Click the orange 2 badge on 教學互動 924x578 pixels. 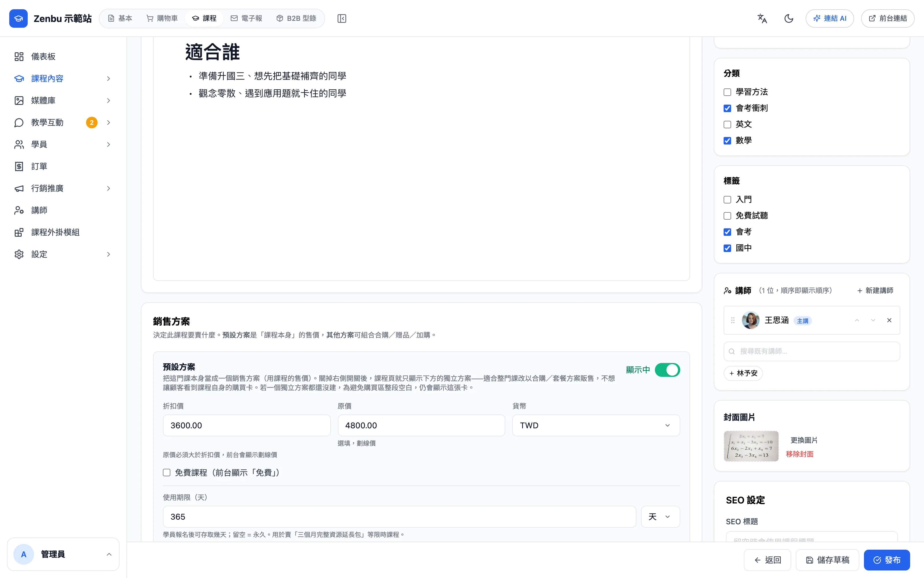pos(92,122)
